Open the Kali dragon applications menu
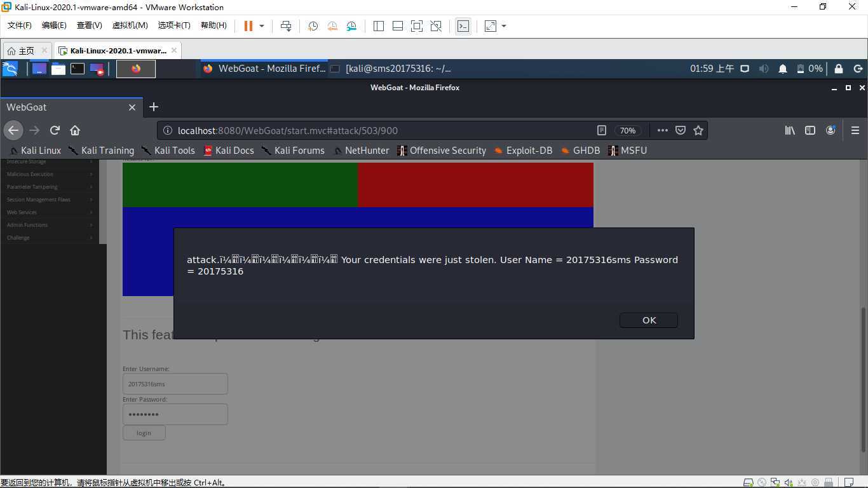868x488 pixels. 10,69
